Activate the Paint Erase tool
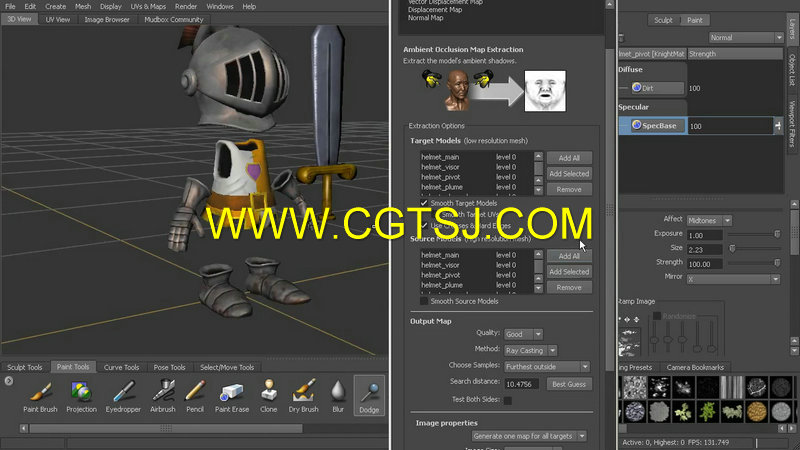Screen dimensions: 800x450 (x=232, y=396)
